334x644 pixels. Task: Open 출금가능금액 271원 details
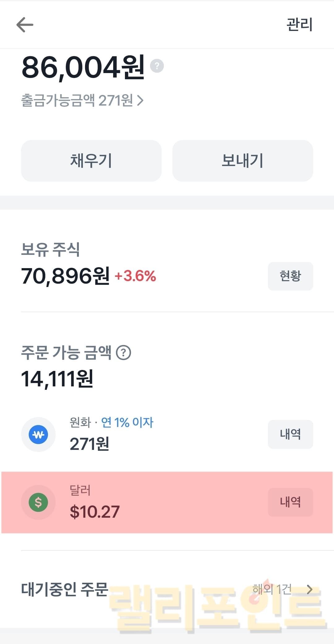(x=82, y=100)
